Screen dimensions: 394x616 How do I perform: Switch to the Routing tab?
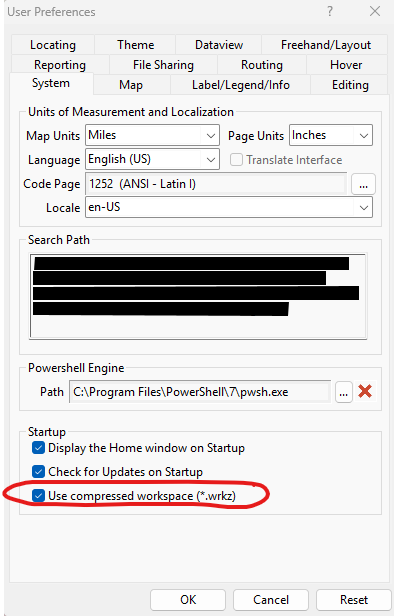[x=262, y=65]
